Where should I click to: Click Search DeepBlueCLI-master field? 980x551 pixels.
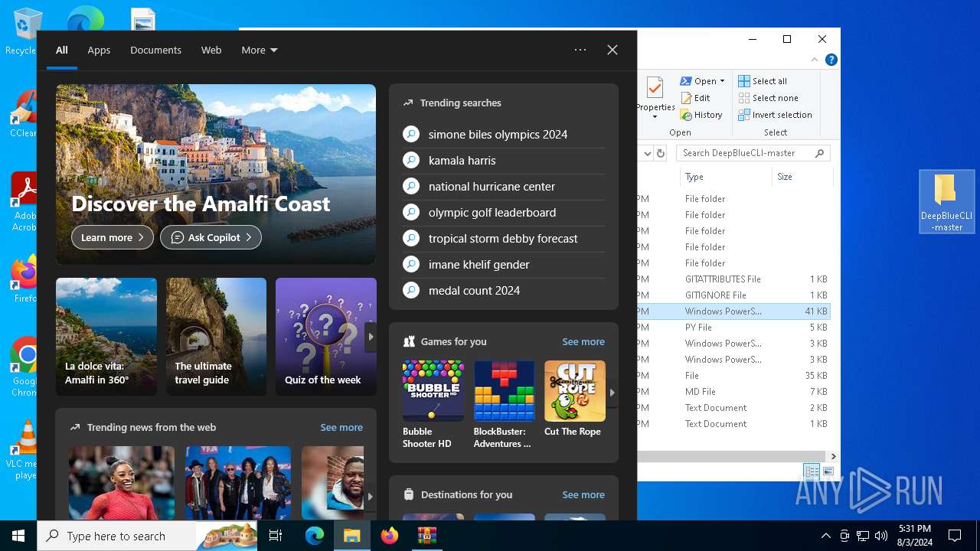point(753,153)
